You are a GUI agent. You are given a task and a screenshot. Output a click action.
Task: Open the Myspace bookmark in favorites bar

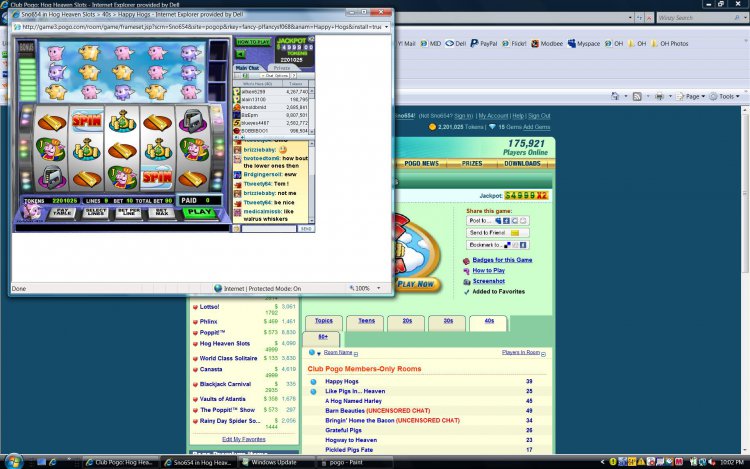click(584, 44)
